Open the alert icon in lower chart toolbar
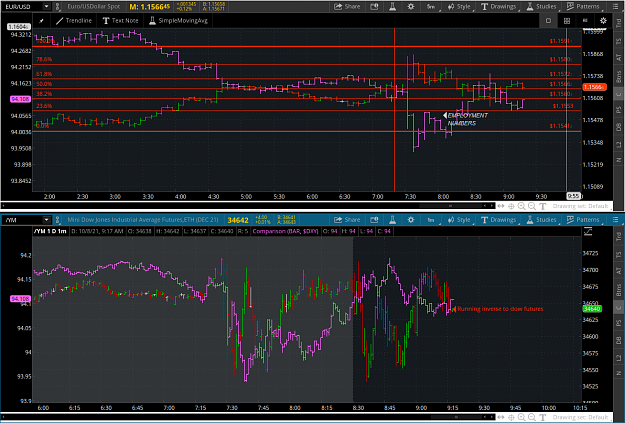The width and height of the screenshot is (625, 423). (374, 220)
